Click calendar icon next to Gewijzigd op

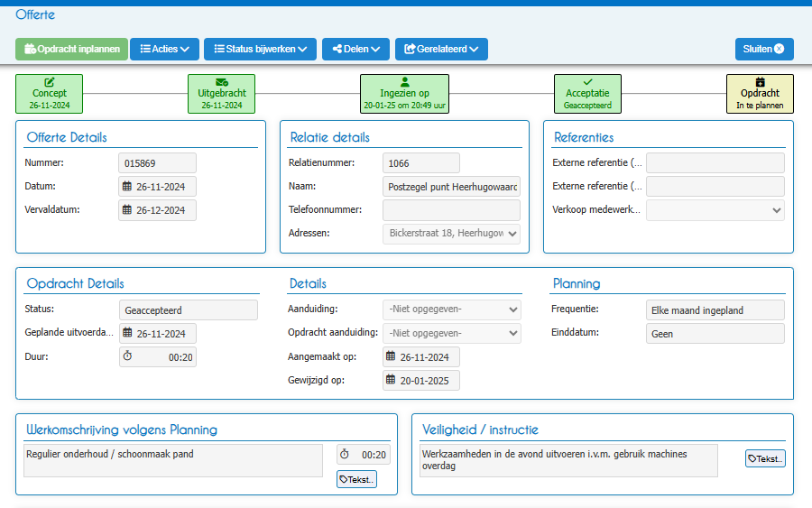pos(391,380)
